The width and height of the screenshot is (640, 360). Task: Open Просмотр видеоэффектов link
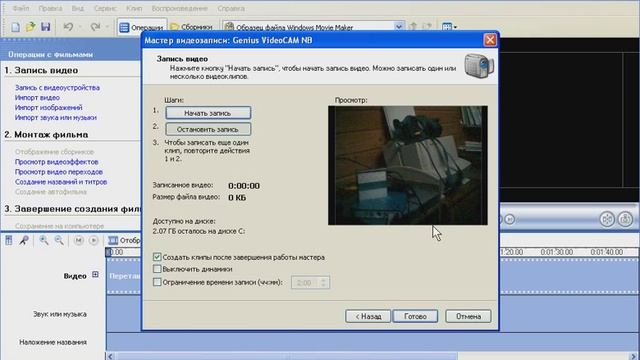[56, 162]
